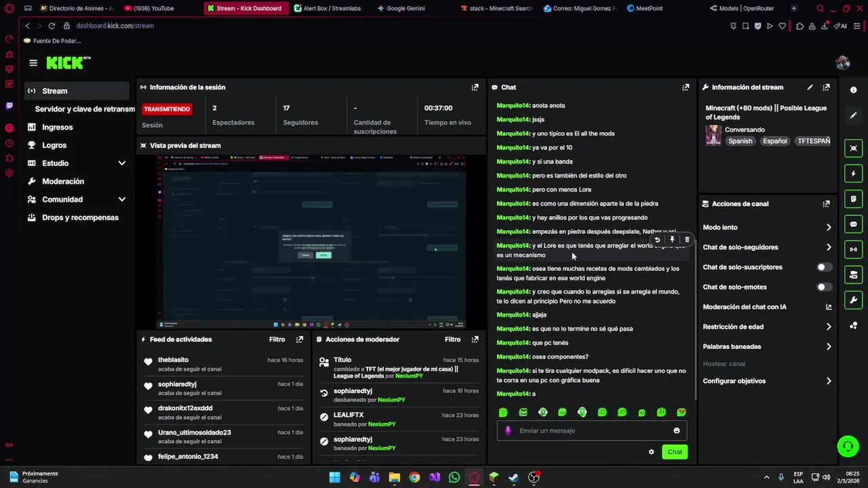Pop out the Información de la sesión panel
868x488 pixels.
(x=475, y=87)
